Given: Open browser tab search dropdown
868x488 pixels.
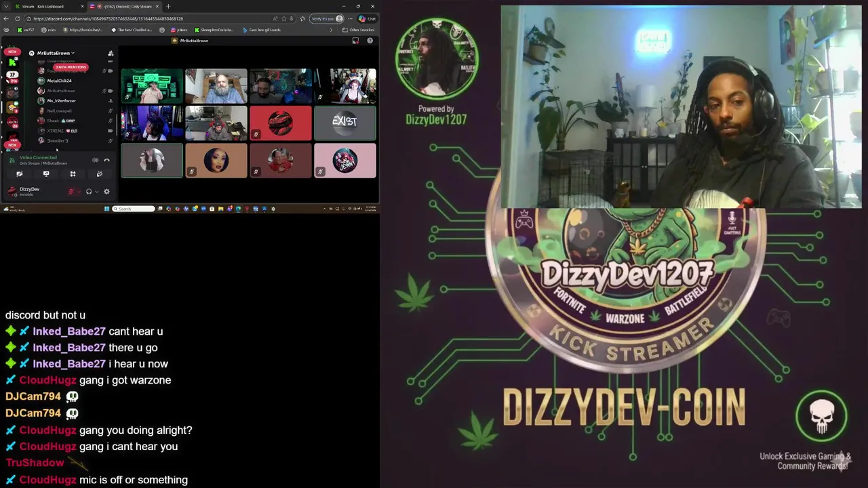Looking at the screenshot, I should (x=7, y=6).
